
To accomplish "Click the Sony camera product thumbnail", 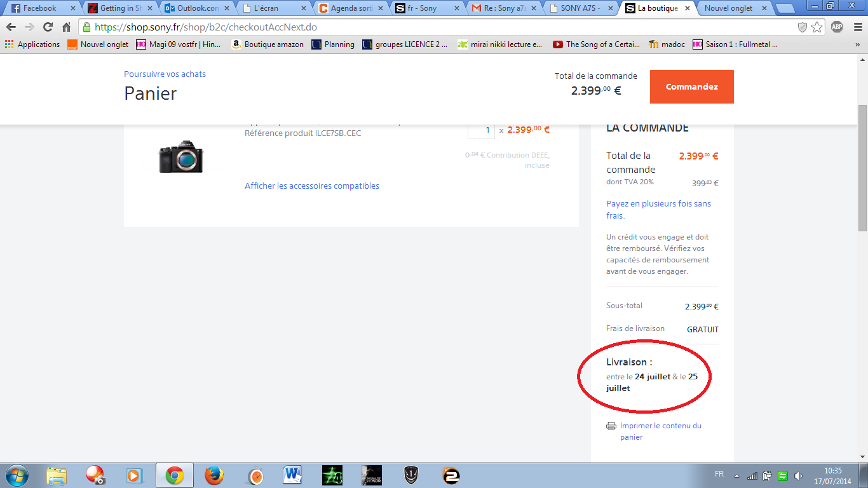I will click(x=181, y=156).
